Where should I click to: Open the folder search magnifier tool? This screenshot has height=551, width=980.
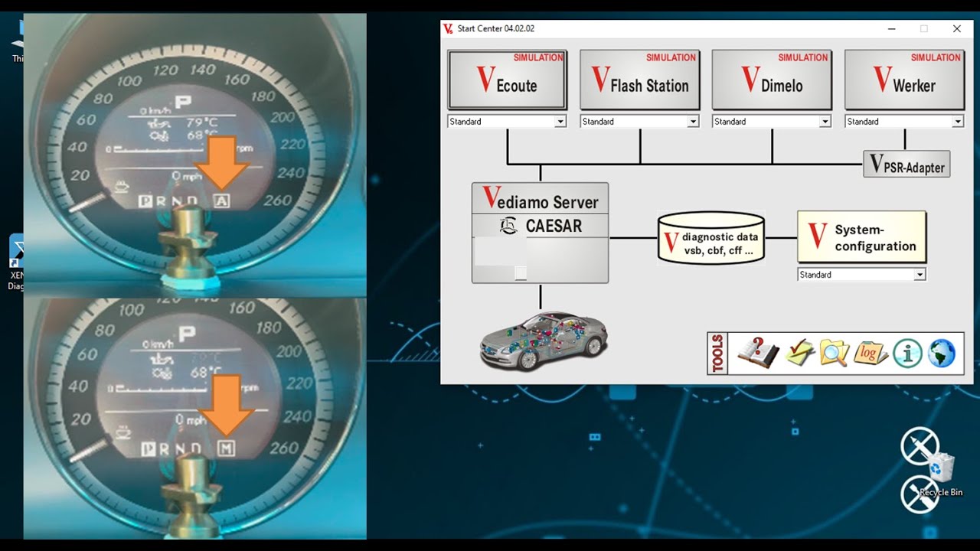(834, 354)
